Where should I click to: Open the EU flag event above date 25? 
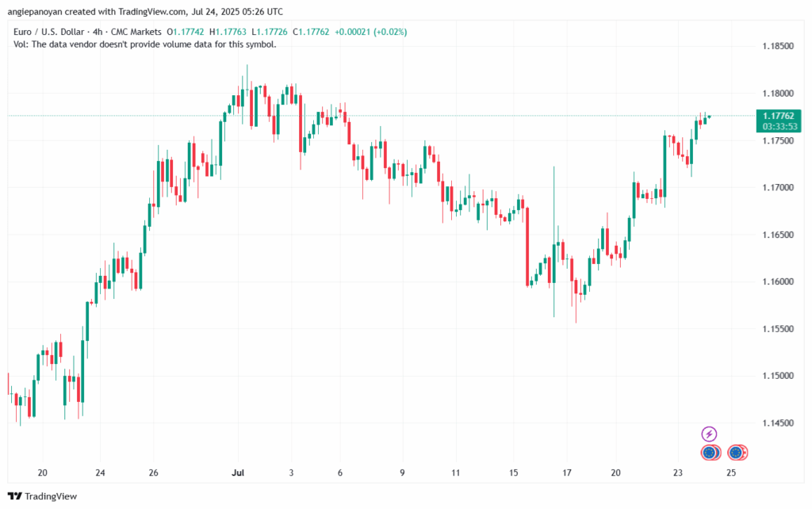pos(737,453)
